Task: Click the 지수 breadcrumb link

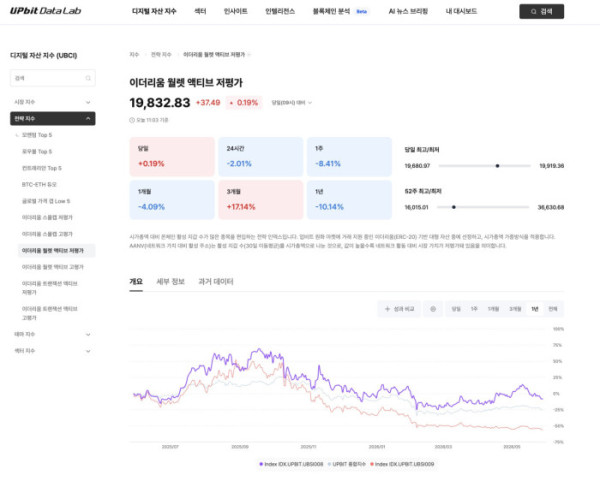Action: pyautogui.click(x=134, y=55)
